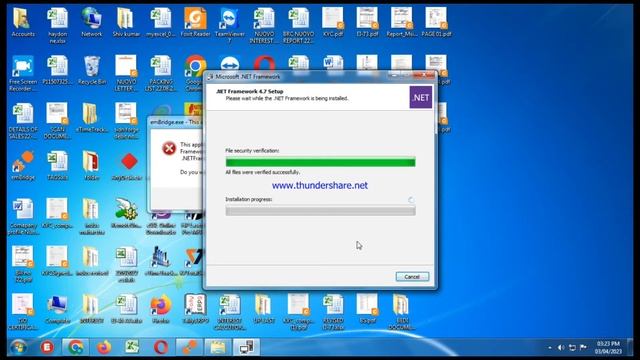Select the emBridge desktop shortcut

pyautogui.click(x=23, y=166)
